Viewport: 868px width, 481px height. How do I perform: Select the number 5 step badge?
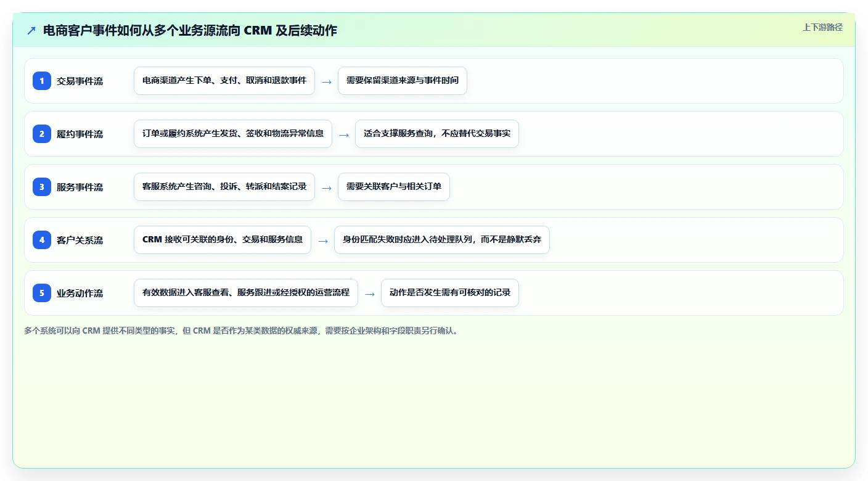[42, 293]
